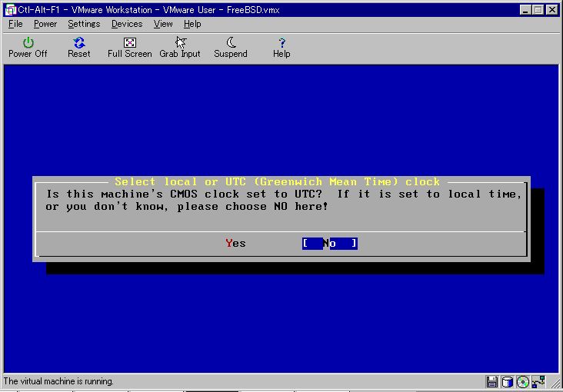The image size is (563, 392).
Task: Click the hard disk status icon
Action: [507, 381]
